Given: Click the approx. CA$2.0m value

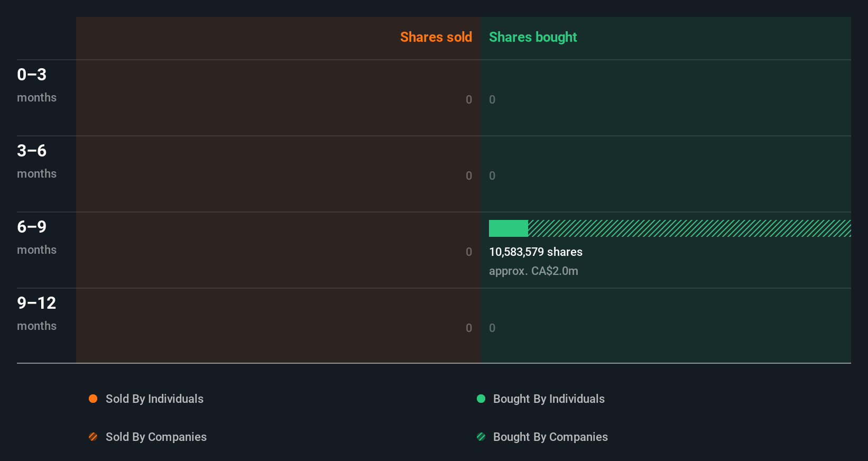Looking at the screenshot, I should pos(533,271).
